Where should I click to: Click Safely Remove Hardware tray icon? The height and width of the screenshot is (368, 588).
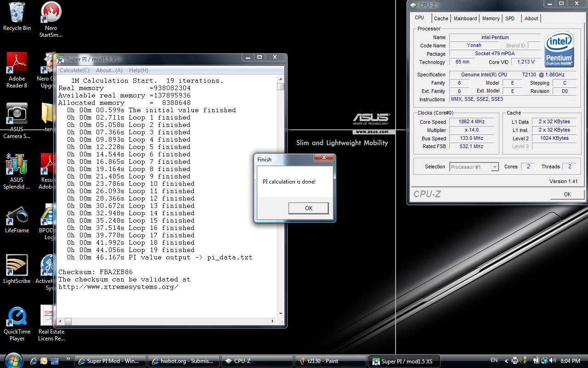click(x=523, y=361)
